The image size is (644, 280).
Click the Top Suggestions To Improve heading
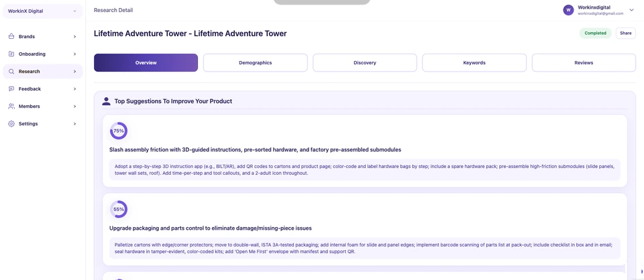(x=173, y=101)
